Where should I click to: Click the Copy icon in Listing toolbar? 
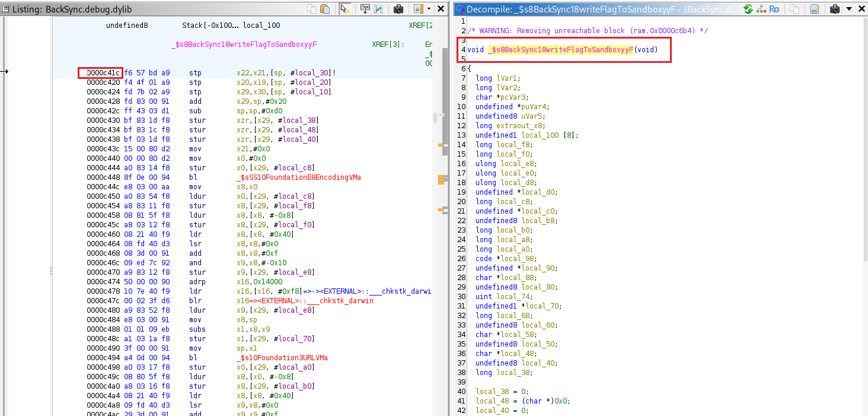(x=312, y=9)
